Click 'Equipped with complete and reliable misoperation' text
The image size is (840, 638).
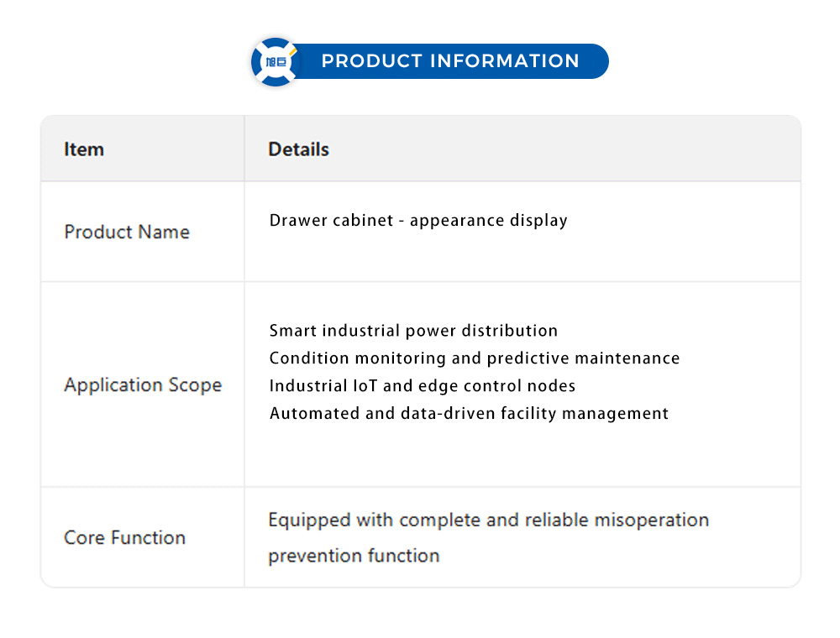click(x=488, y=520)
